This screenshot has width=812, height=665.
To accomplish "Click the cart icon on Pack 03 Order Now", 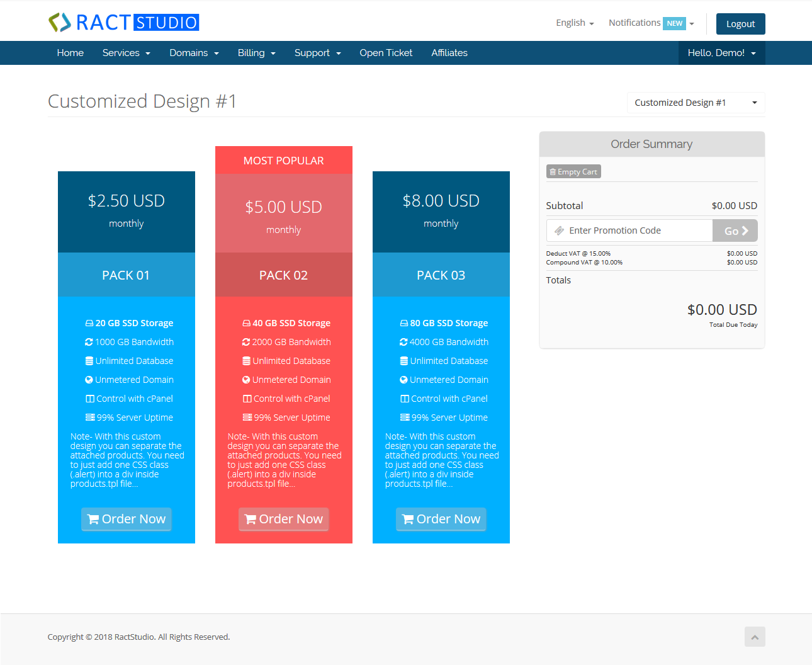I will click(409, 519).
